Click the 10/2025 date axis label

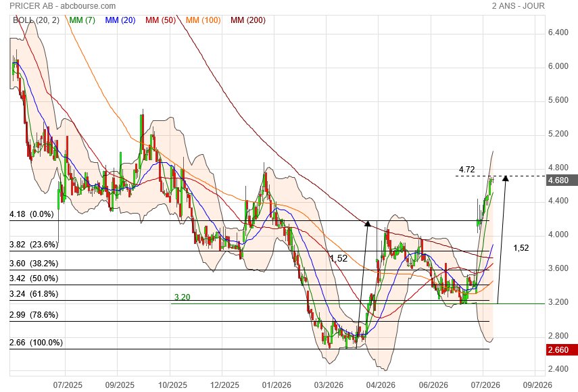(x=172, y=385)
